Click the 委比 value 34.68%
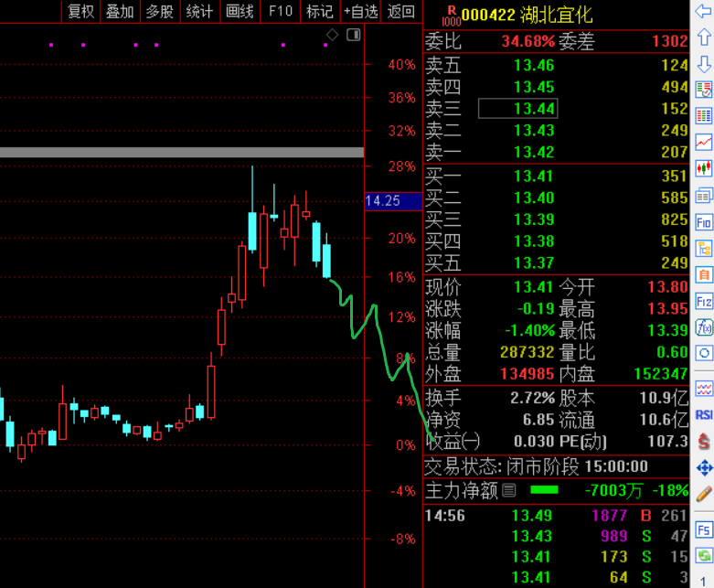The width and height of the screenshot is (714, 588). coord(528,41)
